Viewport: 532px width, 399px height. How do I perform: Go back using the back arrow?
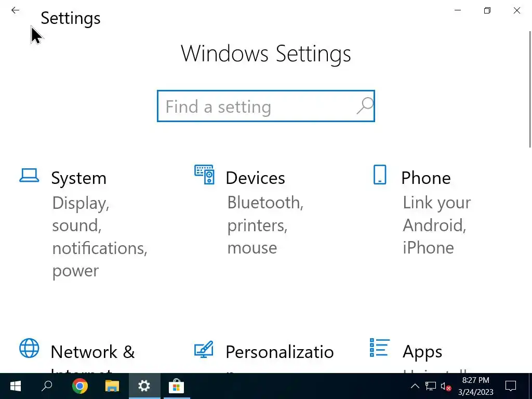click(x=15, y=10)
